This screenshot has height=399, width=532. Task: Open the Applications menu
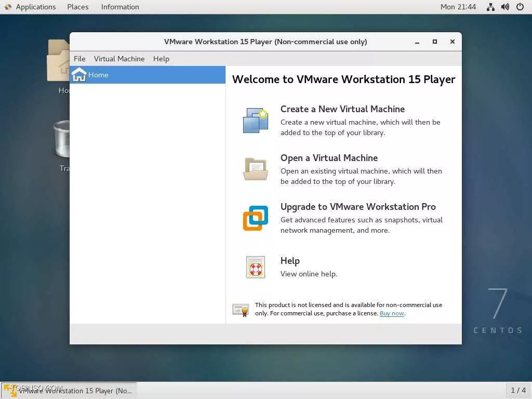(x=36, y=7)
